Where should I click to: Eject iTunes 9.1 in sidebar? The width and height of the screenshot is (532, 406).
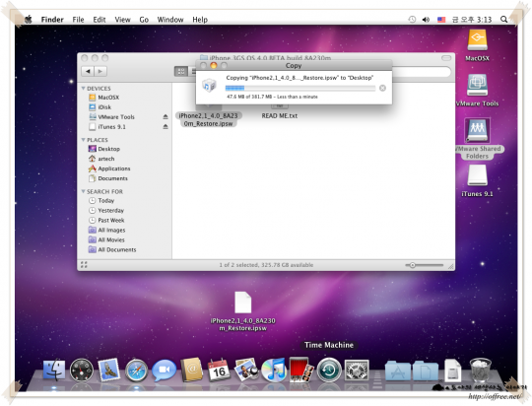click(166, 126)
